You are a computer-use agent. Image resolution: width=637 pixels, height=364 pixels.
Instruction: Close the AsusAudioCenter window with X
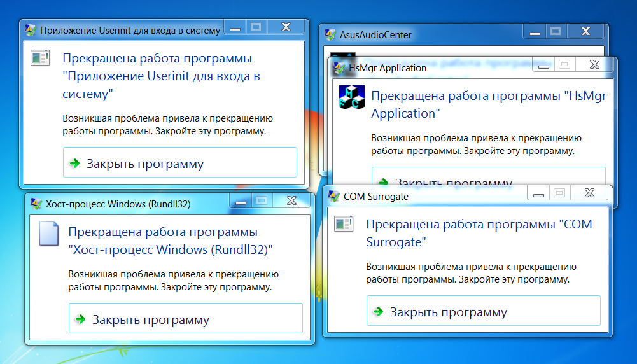click(587, 31)
